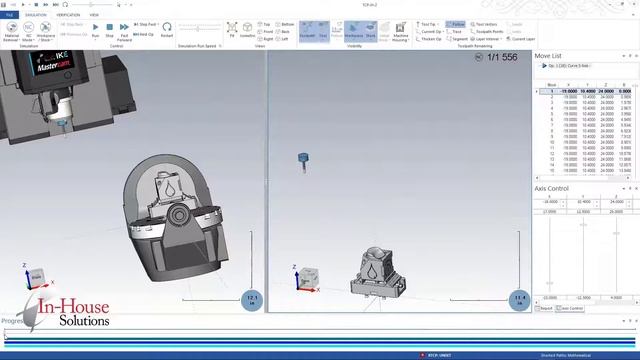
Task: Toggle Fixture visibility
Action: click(337, 31)
